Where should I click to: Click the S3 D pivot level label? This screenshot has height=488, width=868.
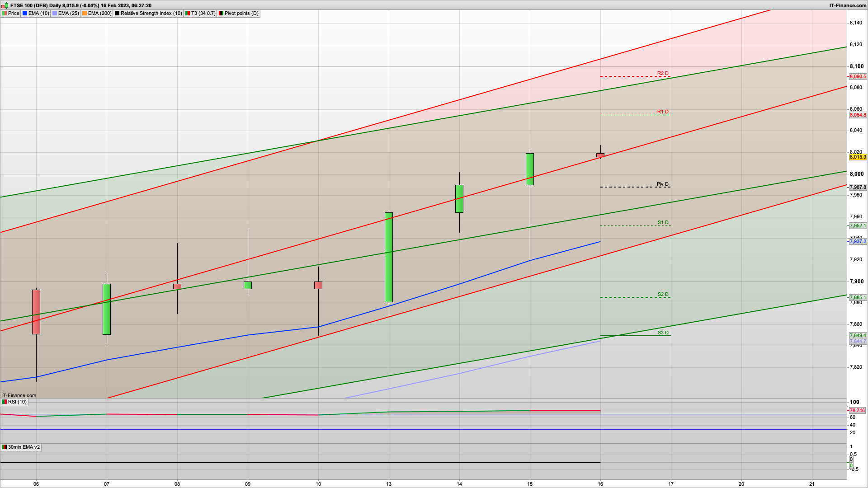663,333
